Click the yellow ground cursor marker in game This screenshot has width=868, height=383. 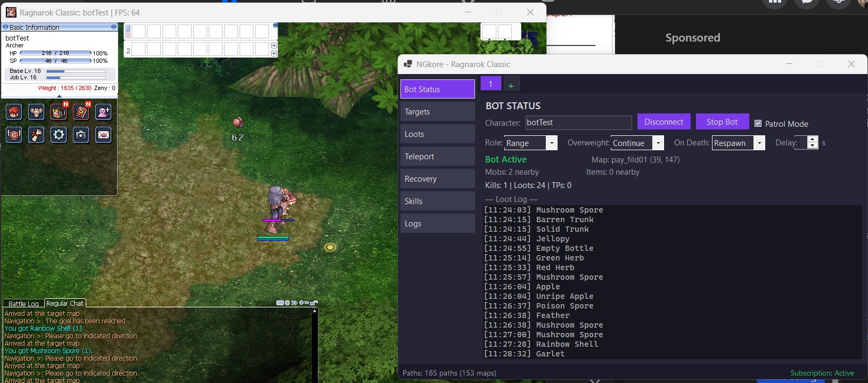pos(330,247)
